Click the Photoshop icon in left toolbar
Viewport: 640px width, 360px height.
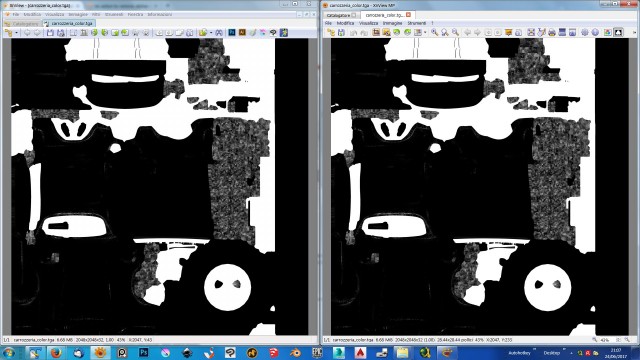[231, 32]
